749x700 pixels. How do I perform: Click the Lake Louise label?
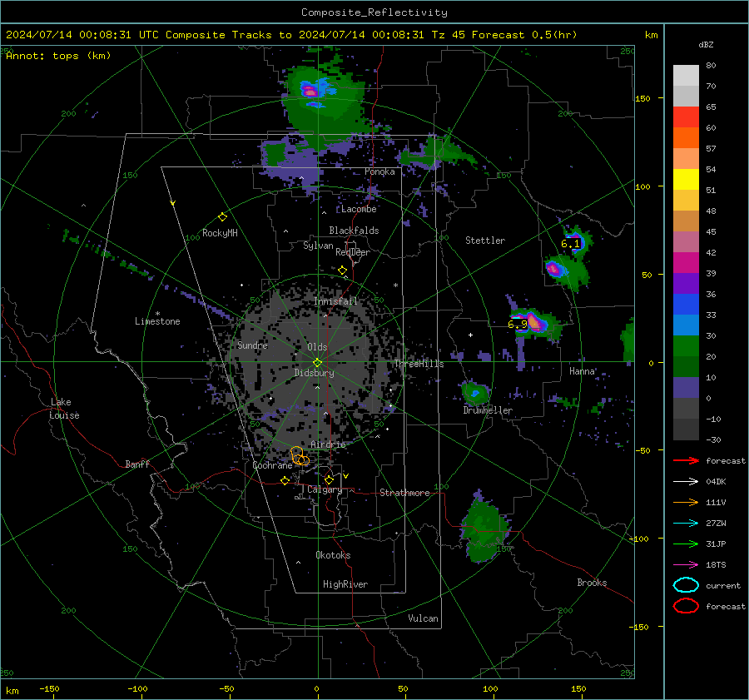(x=64, y=409)
